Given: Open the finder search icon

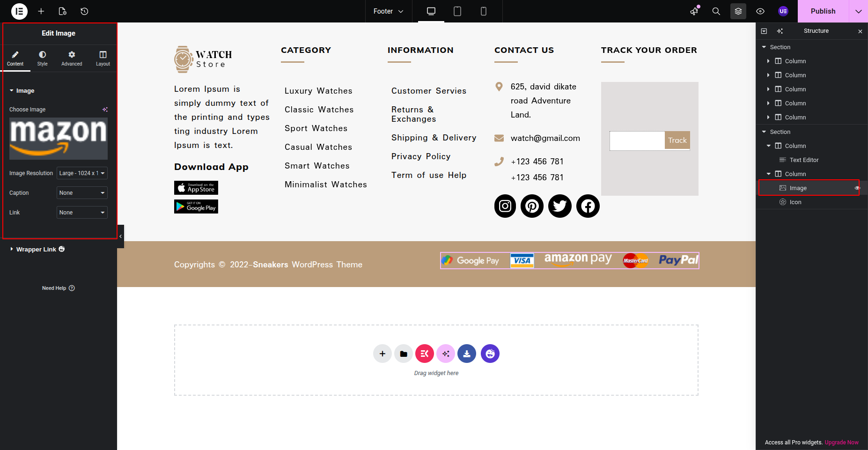Looking at the screenshot, I should 716,11.
